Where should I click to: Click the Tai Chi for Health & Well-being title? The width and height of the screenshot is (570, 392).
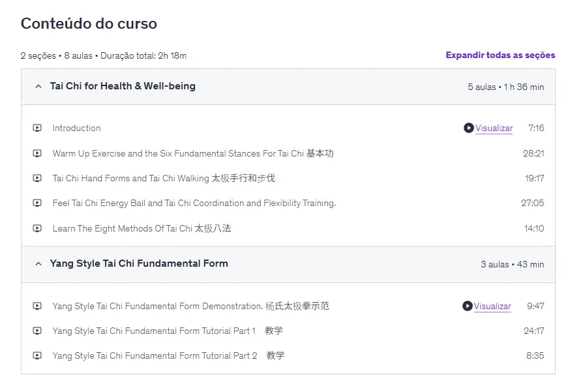click(x=123, y=86)
